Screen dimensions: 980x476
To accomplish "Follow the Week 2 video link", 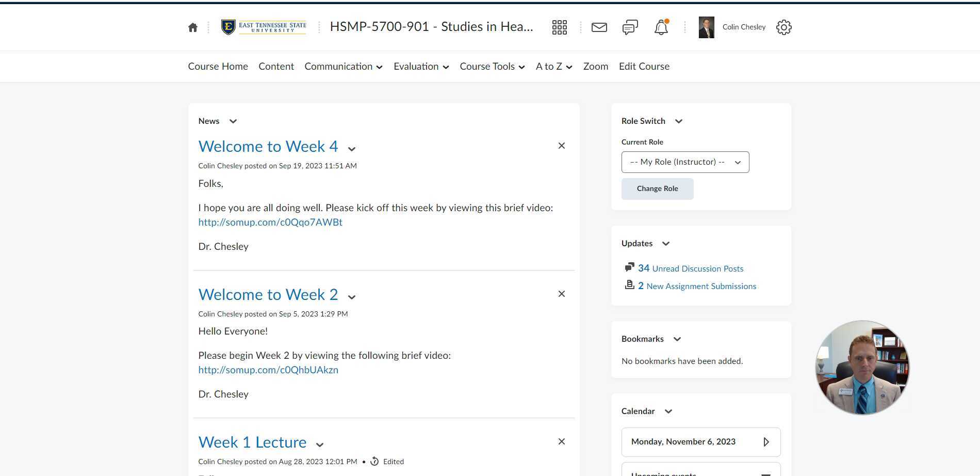I will tap(268, 370).
